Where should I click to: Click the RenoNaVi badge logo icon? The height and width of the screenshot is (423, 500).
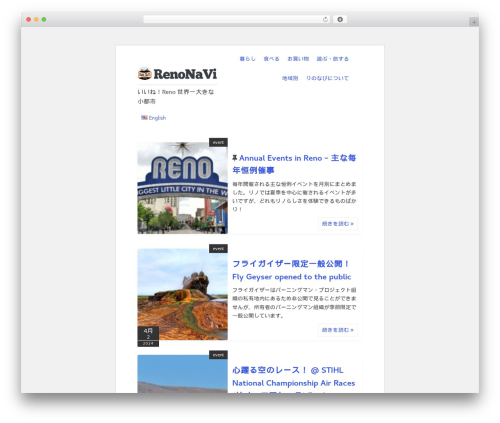coord(145,74)
